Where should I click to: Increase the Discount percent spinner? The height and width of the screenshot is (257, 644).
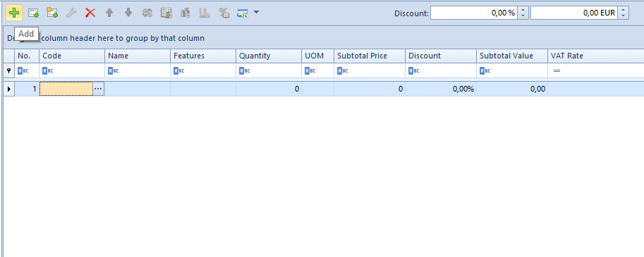(523, 10)
